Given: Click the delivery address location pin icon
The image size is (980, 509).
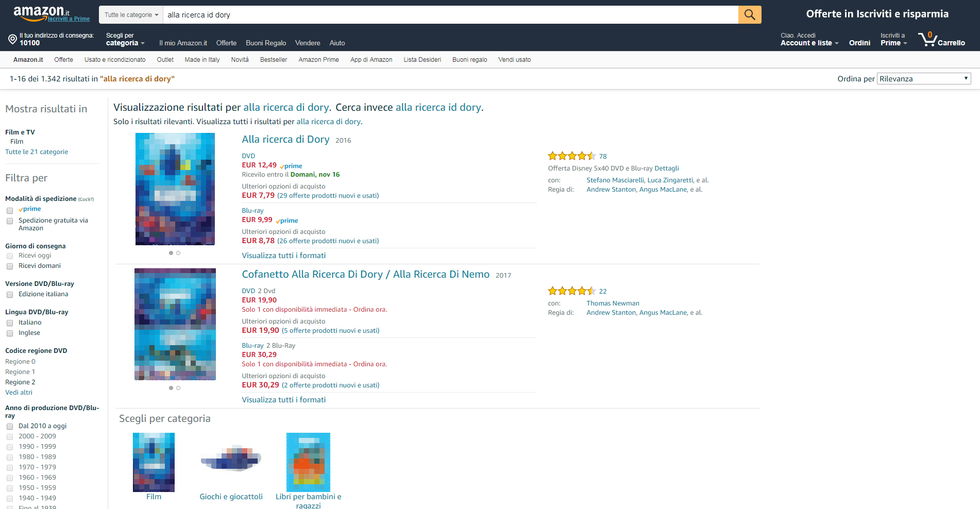Looking at the screenshot, I should point(12,39).
